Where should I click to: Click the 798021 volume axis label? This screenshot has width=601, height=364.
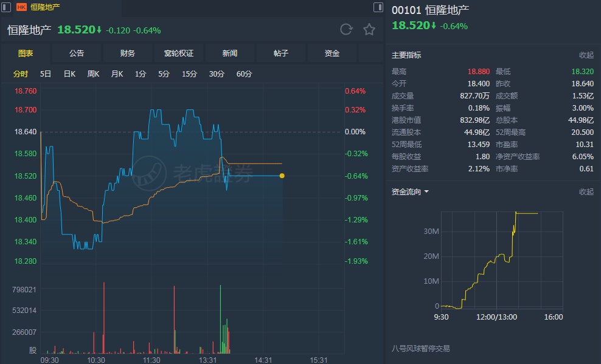tap(24, 290)
